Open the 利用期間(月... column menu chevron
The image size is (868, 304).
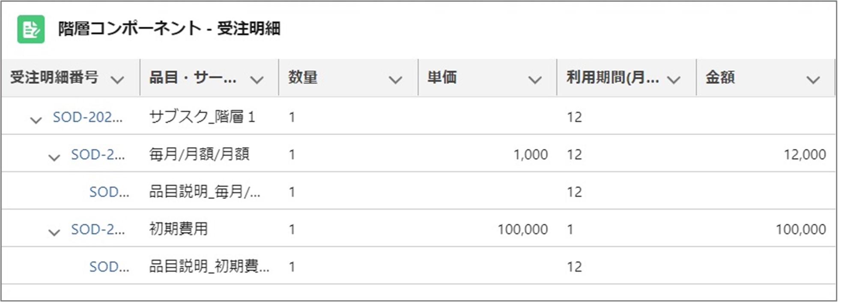[674, 79]
